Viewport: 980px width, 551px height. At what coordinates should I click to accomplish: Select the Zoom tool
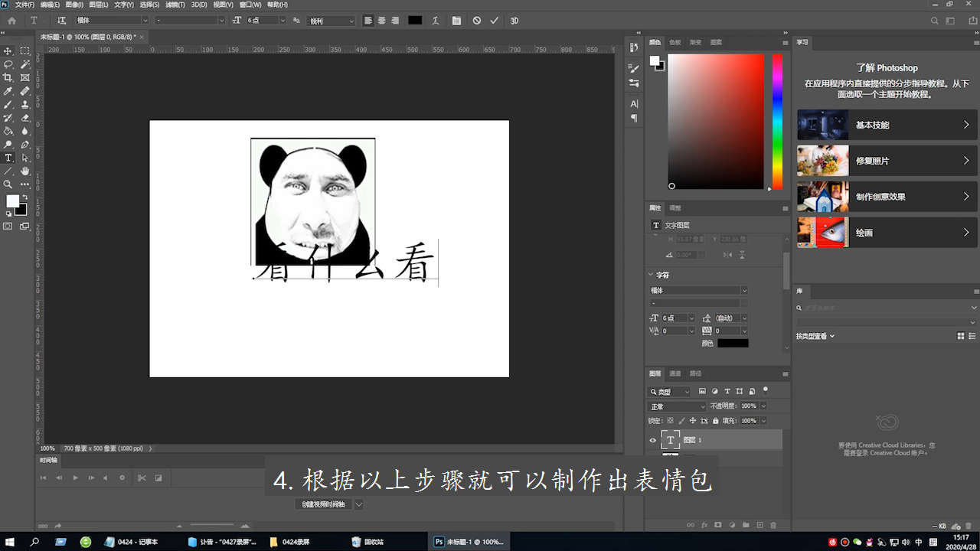point(8,184)
